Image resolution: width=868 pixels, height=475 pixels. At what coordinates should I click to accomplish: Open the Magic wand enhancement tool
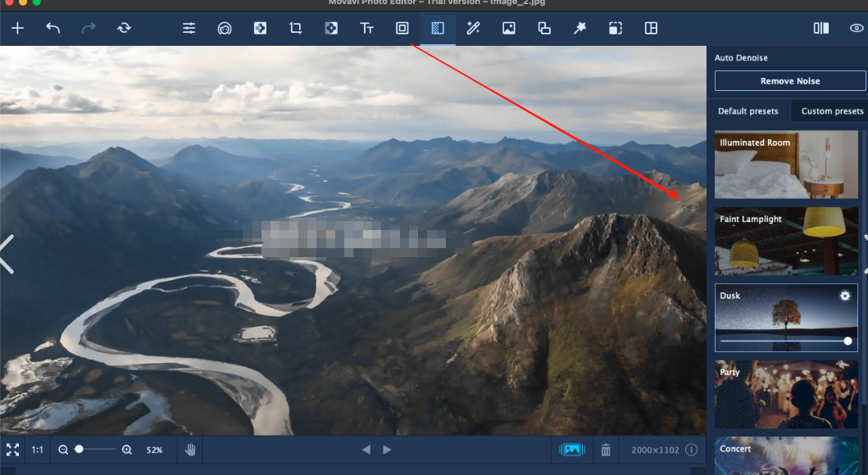[x=473, y=28]
